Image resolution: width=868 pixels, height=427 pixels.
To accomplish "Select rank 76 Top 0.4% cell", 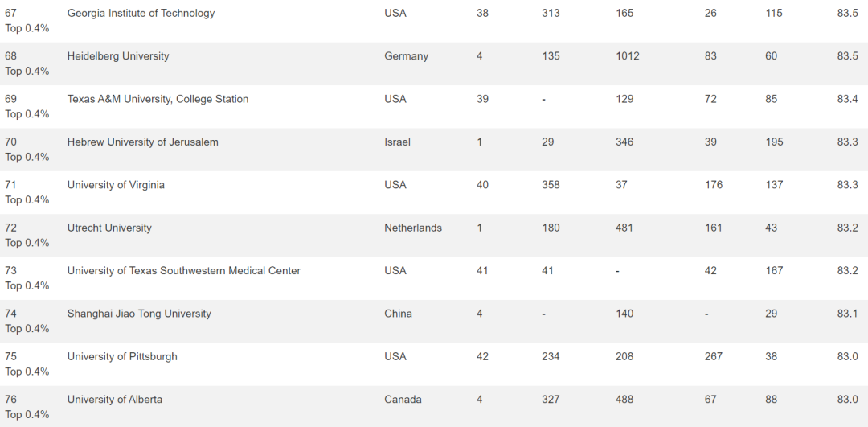I will (27, 407).
